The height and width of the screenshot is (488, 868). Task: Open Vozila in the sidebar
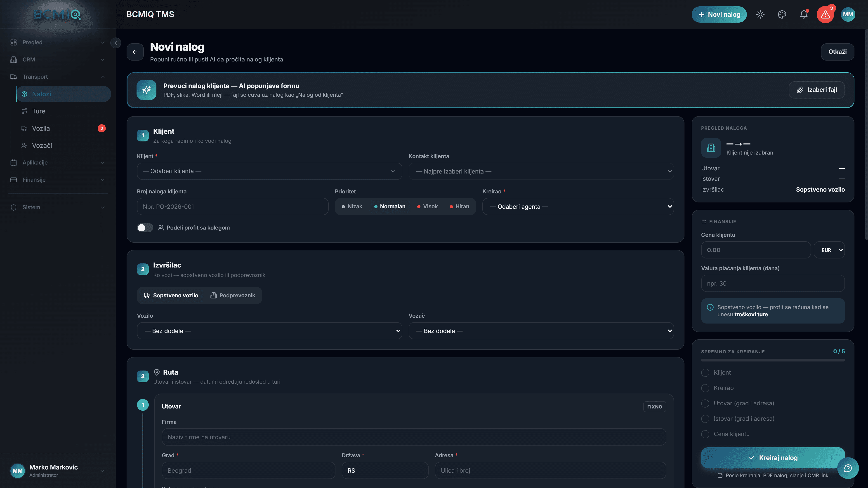(64, 128)
